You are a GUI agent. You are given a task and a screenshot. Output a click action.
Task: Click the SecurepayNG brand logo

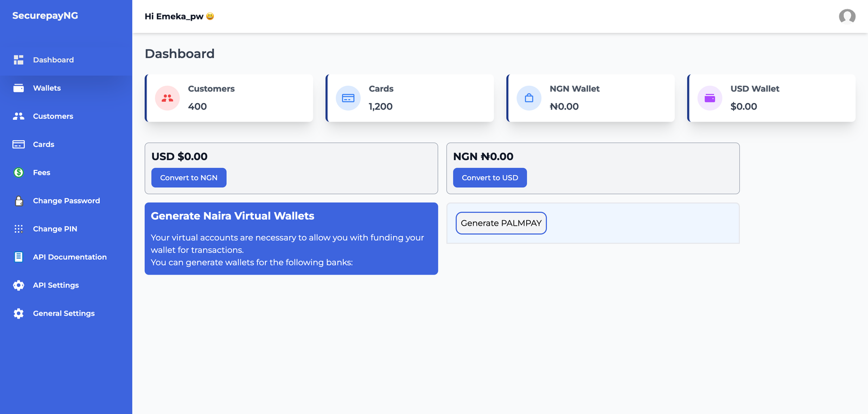45,16
